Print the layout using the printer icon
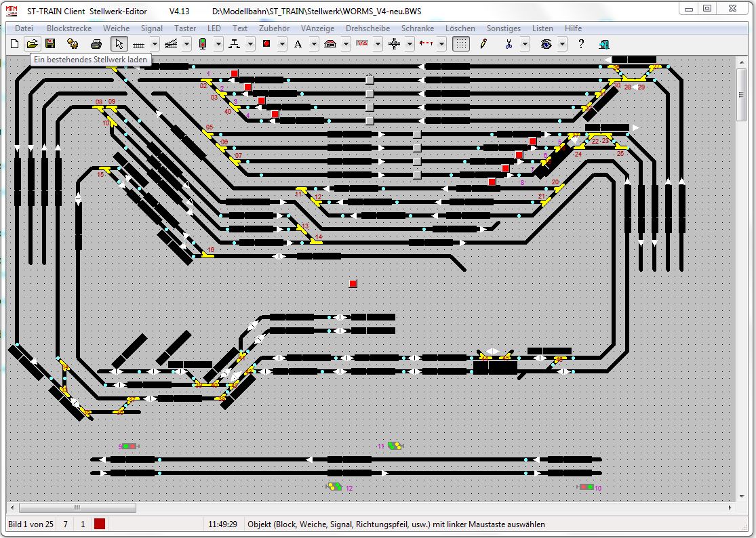This screenshot has width=756, height=538. click(96, 44)
